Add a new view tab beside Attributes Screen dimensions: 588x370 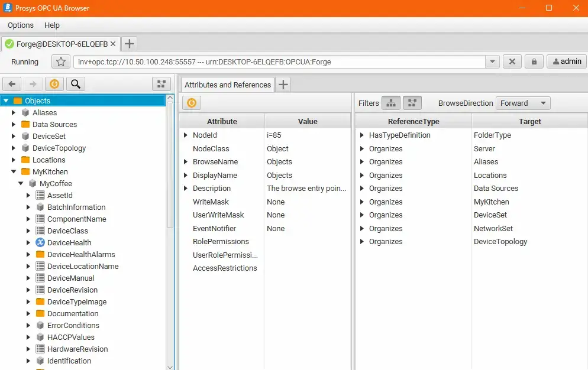point(283,85)
